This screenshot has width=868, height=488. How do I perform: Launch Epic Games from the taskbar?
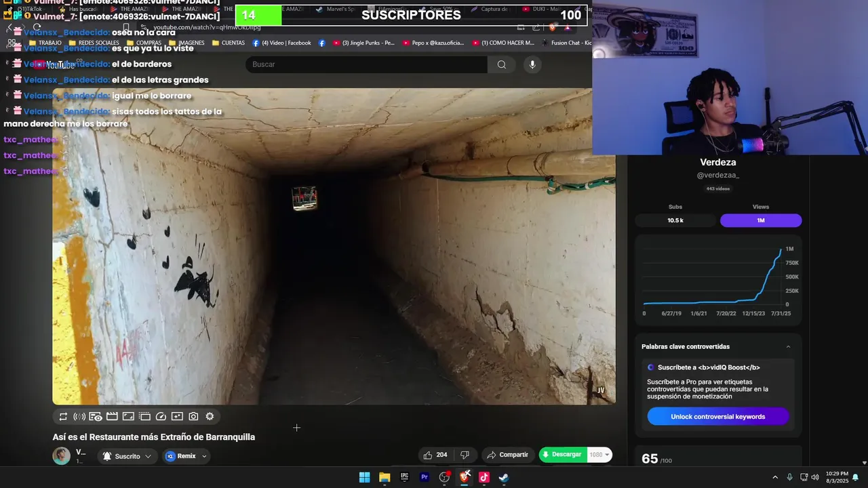405,477
